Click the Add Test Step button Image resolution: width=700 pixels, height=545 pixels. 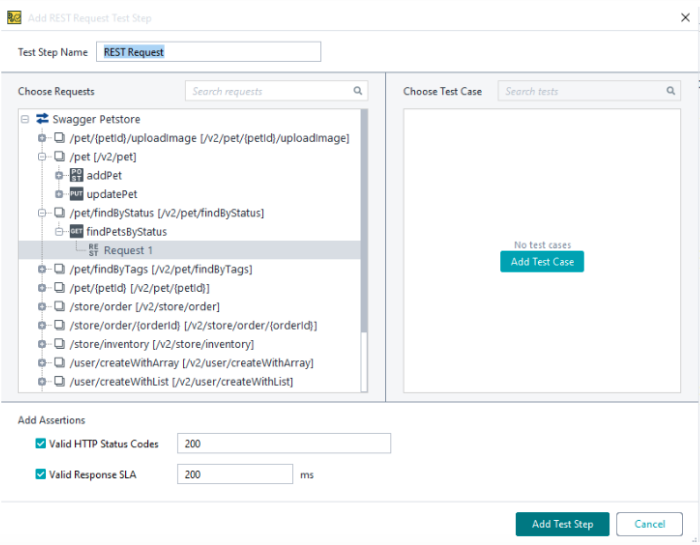tap(562, 524)
